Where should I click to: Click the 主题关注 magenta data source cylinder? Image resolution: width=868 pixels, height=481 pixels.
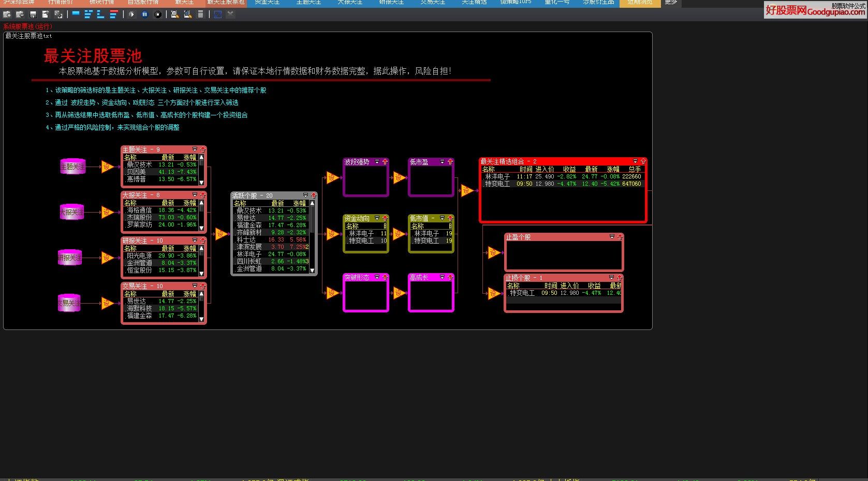coord(72,167)
